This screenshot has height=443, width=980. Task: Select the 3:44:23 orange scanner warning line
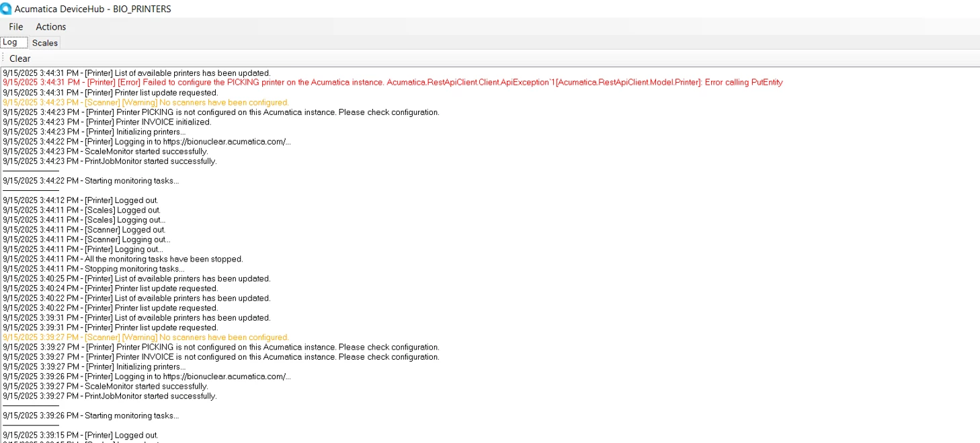146,103
